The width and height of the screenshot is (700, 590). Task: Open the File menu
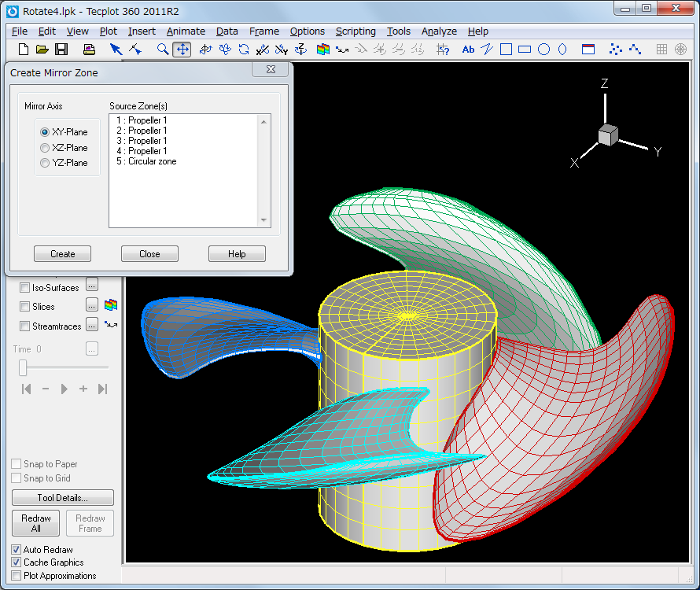click(x=20, y=31)
